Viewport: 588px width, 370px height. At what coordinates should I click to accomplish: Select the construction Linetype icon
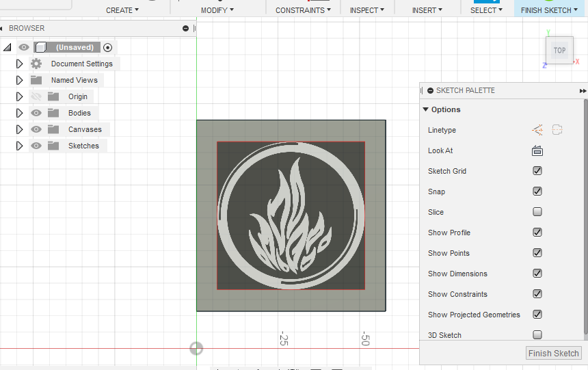click(537, 130)
